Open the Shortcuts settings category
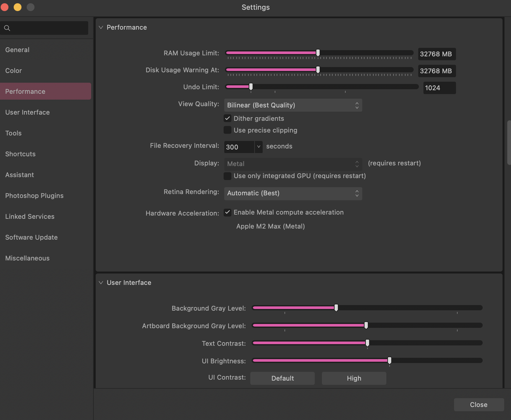This screenshot has height=420, width=511. coord(20,154)
